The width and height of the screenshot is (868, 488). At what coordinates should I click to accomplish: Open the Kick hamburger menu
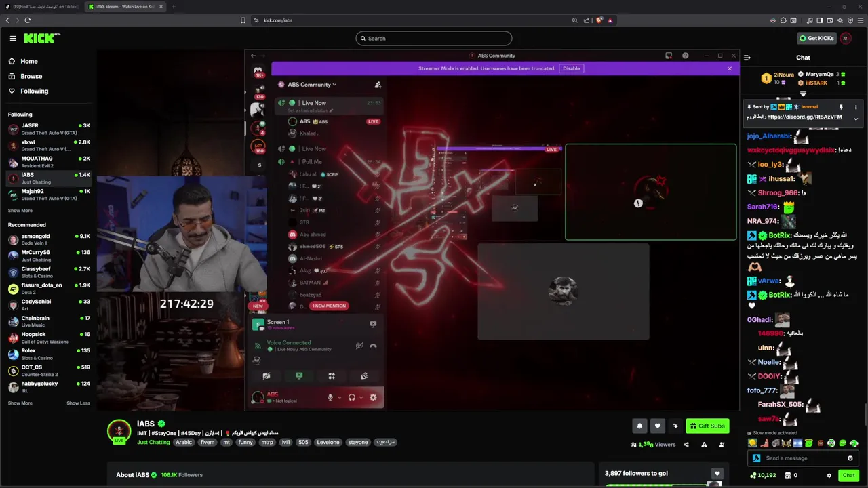tap(13, 39)
